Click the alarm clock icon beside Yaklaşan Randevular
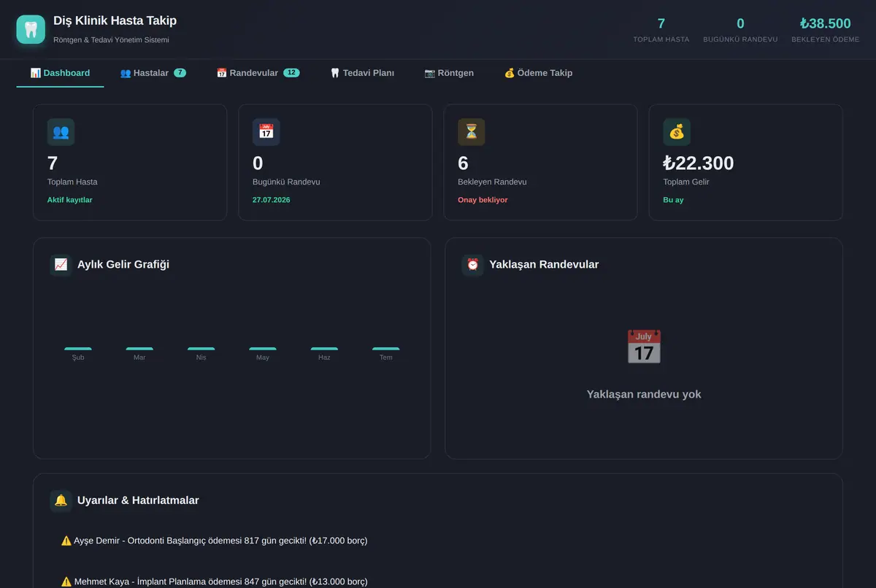Screen dimensions: 876x588 coord(473,264)
